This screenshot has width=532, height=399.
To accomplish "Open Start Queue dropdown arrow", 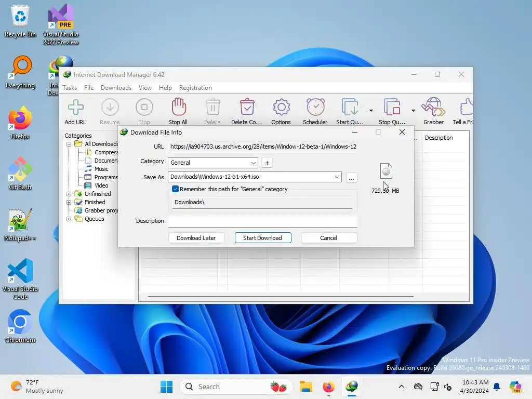I will [x=371, y=110].
